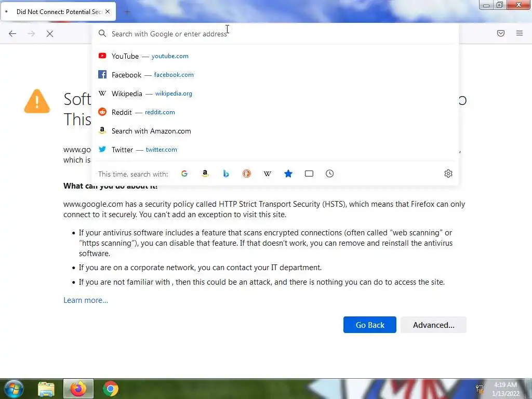This screenshot has width=532, height=399.
Task: Click the Facebook favicon in suggestions
Action: pyautogui.click(x=102, y=74)
